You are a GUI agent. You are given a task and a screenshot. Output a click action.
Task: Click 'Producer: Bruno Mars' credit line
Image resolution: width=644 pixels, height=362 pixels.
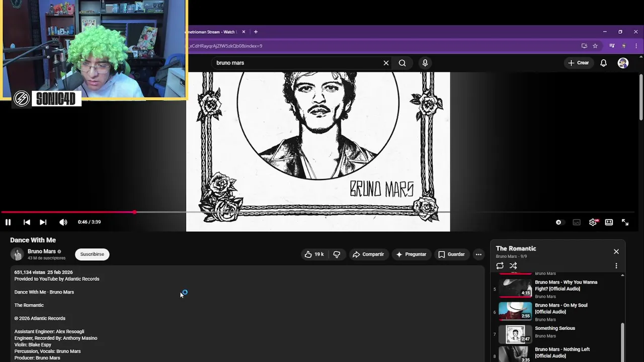pyautogui.click(x=37, y=358)
